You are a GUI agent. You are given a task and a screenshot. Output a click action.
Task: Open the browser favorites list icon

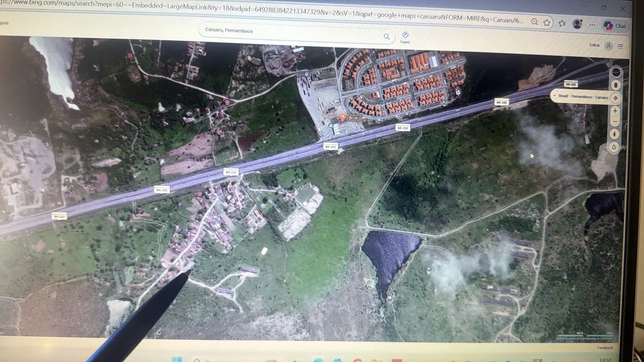(x=562, y=23)
